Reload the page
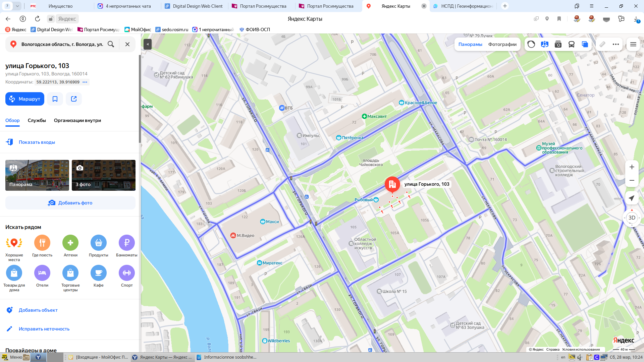Viewport: 644px width, 362px height. tap(38, 19)
